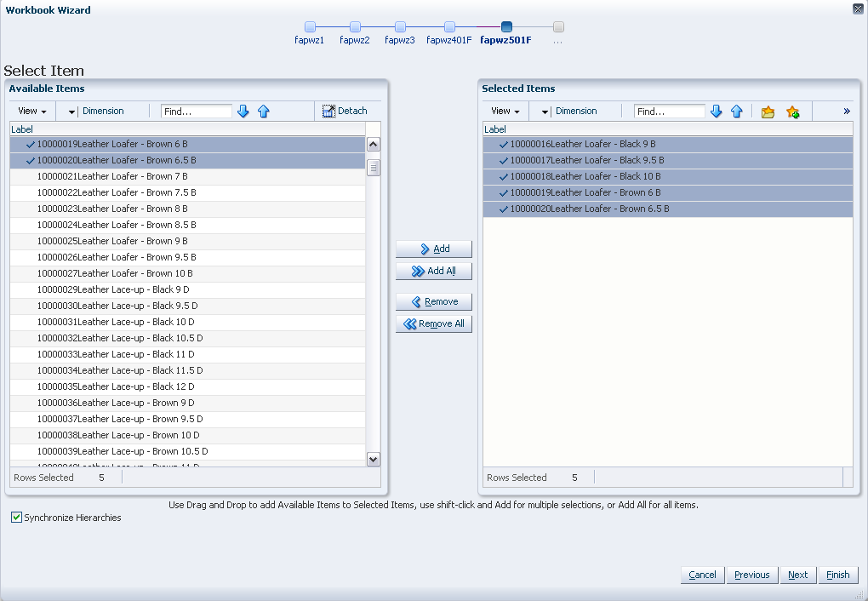Detach the Available Items table
The height and width of the screenshot is (601, 868).
[x=345, y=111]
